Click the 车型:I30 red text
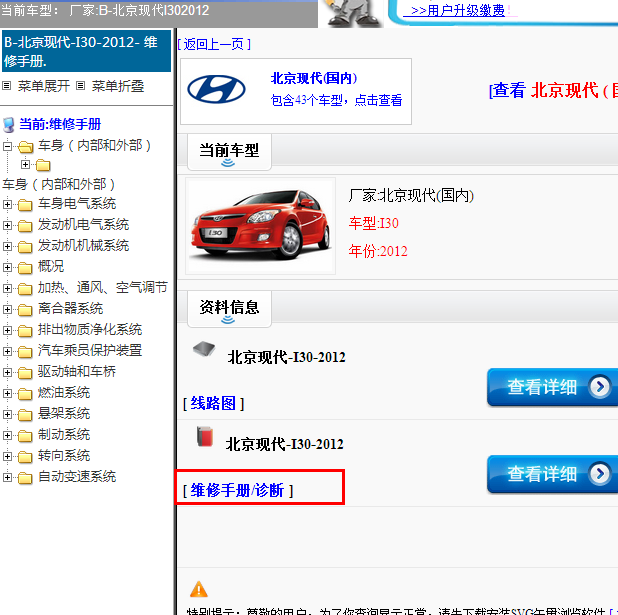The width and height of the screenshot is (618, 615). click(373, 223)
